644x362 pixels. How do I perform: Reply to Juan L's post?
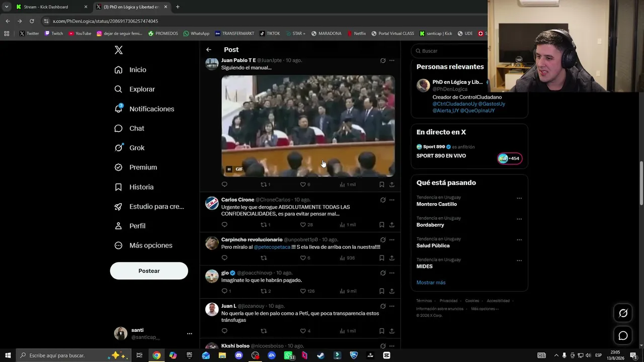click(224, 331)
